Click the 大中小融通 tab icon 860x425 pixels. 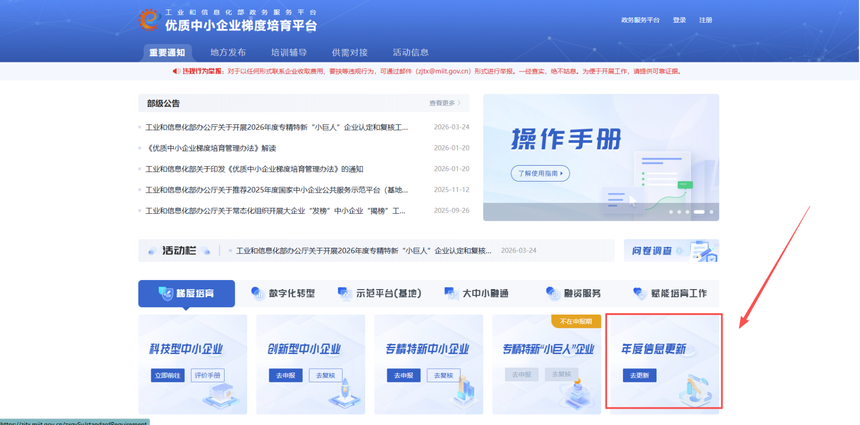tap(451, 293)
